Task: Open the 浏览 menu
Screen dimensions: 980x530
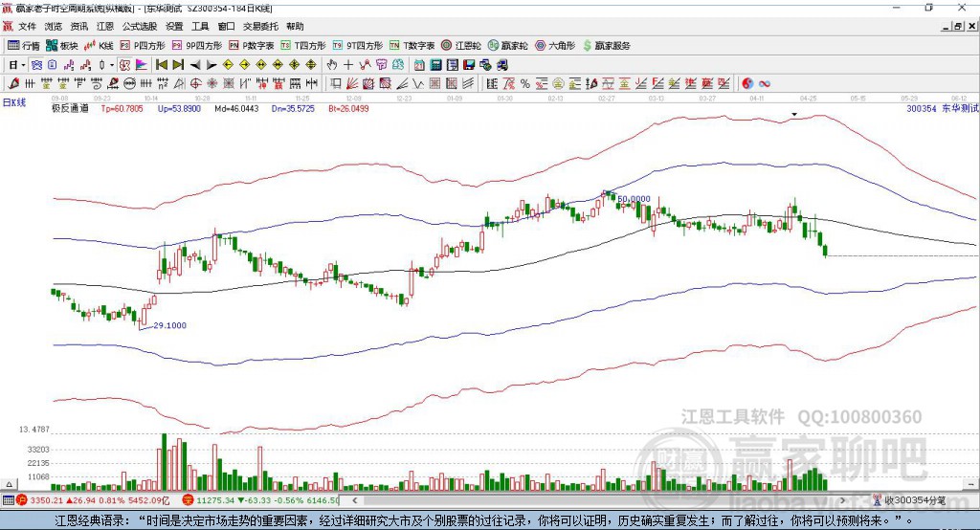Action: click(x=54, y=26)
